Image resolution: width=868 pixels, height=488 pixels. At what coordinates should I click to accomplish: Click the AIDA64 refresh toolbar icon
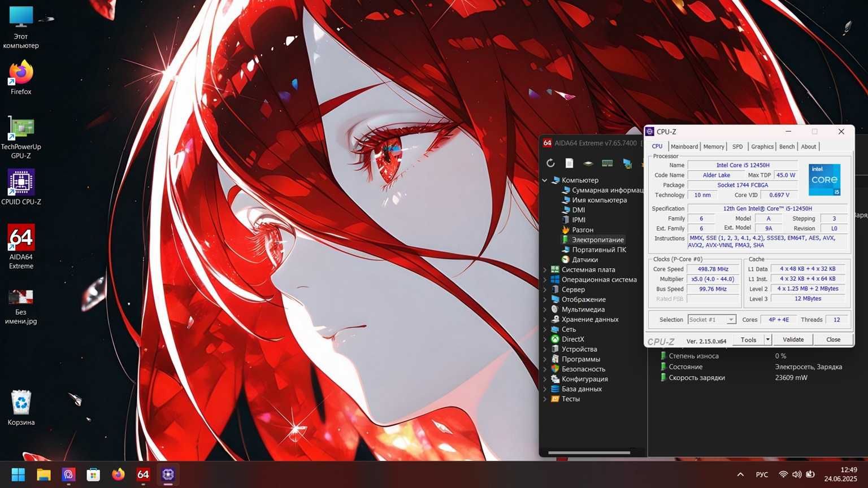(x=550, y=163)
